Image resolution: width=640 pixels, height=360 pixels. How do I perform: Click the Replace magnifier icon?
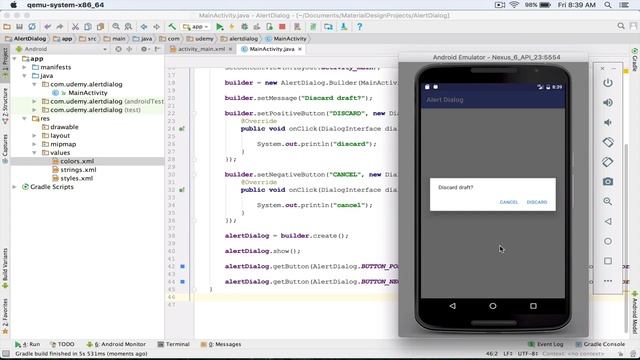(x=128, y=27)
